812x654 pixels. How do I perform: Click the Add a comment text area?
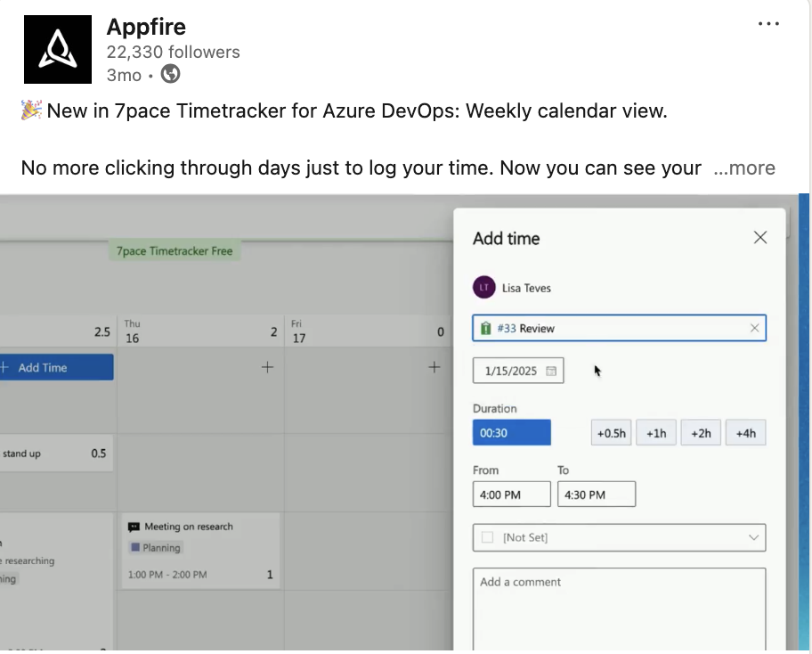(619, 609)
